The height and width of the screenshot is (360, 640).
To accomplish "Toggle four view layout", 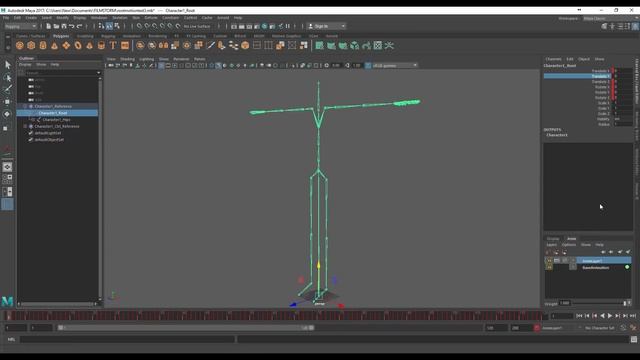I will (7, 179).
